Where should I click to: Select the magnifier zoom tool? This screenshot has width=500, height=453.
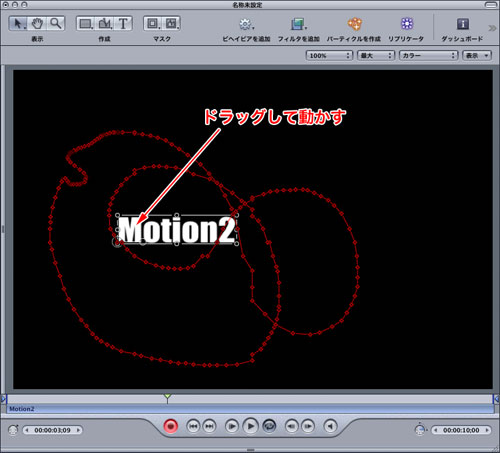pos(55,24)
